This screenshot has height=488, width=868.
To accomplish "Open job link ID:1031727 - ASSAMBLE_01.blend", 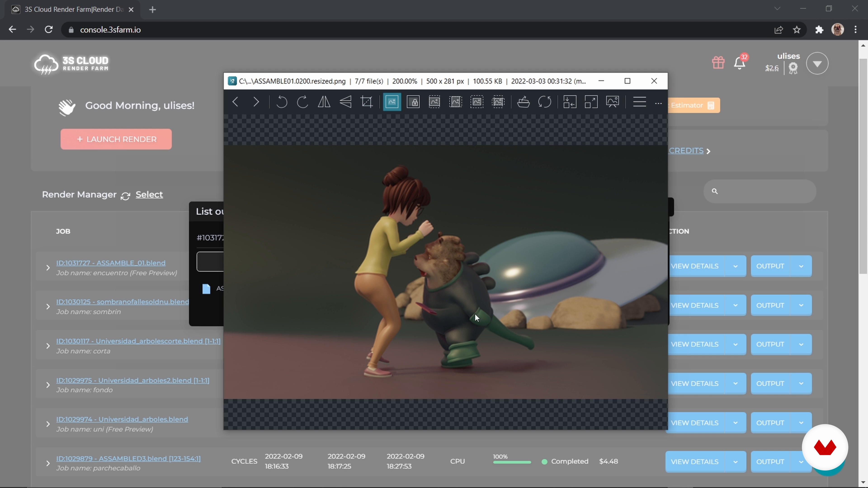I will click(x=111, y=263).
